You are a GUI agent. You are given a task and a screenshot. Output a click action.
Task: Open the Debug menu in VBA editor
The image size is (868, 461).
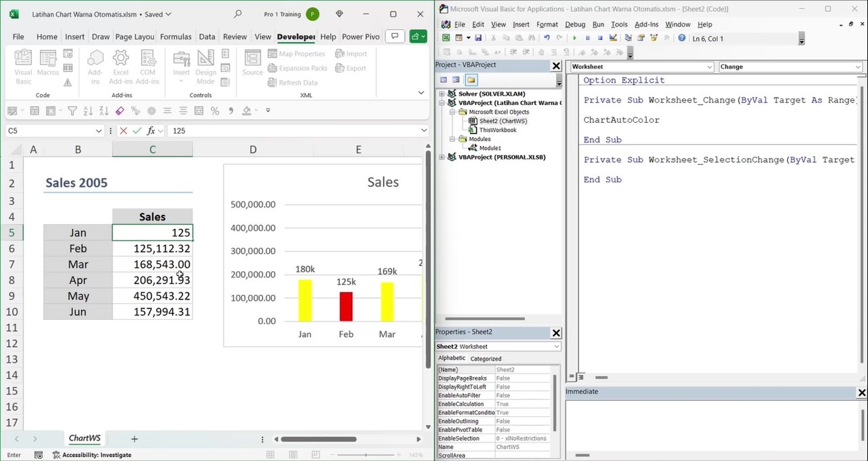(x=574, y=24)
